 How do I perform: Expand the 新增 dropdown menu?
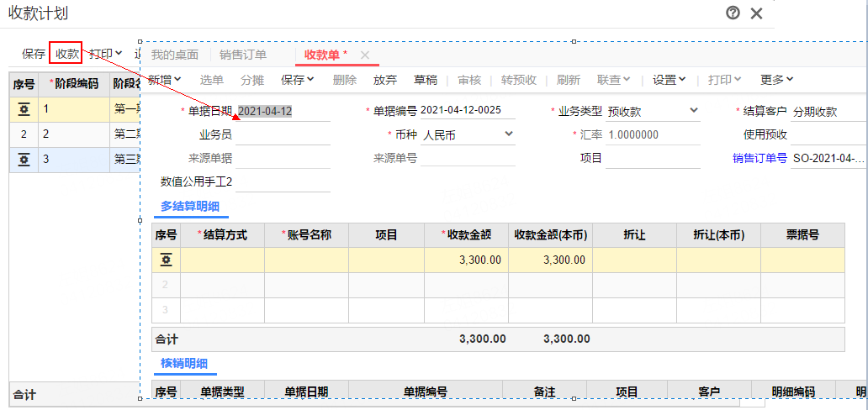click(x=165, y=80)
